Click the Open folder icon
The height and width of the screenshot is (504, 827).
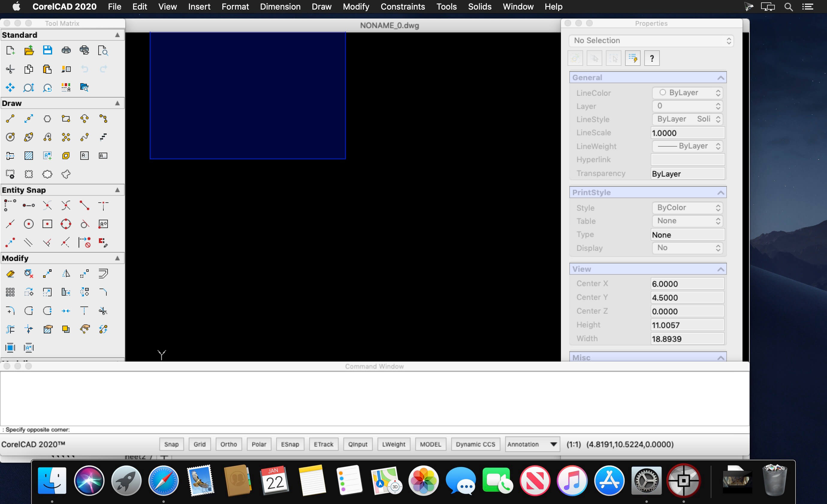pyautogui.click(x=29, y=50)
